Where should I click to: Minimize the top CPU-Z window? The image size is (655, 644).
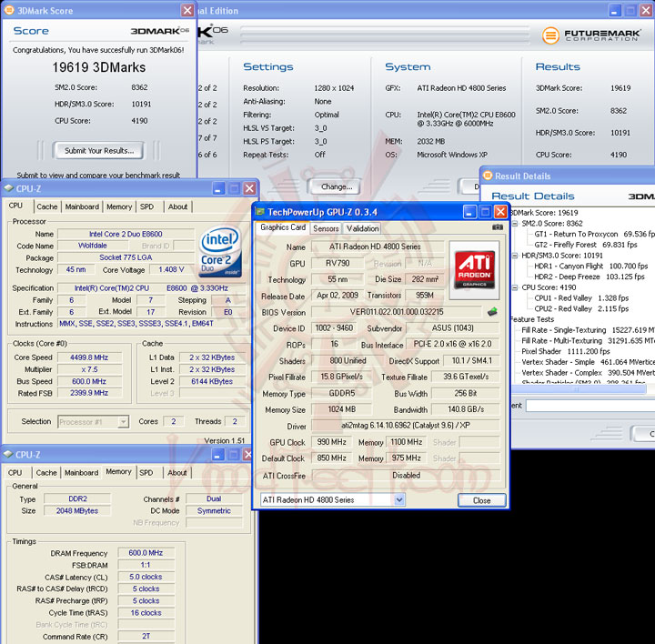[218, 189]
